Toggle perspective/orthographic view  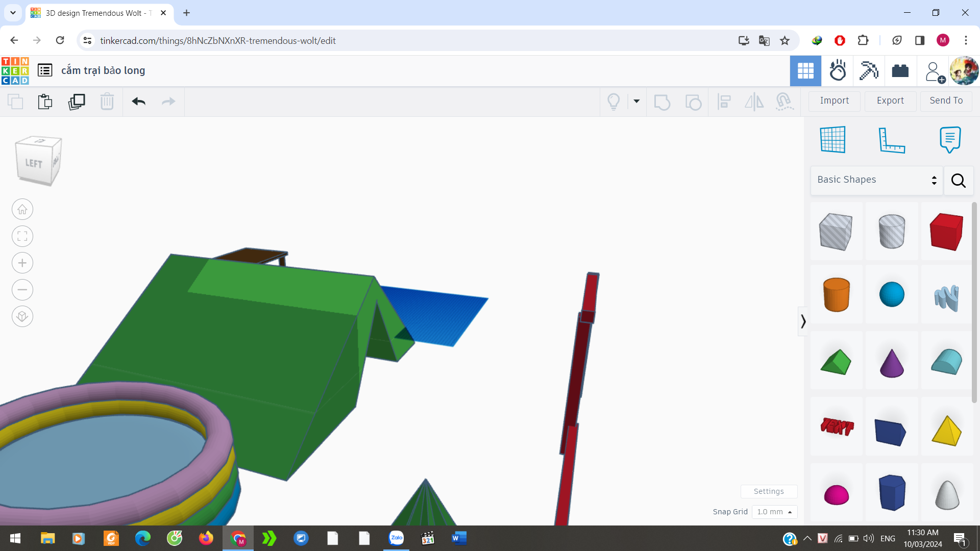tap(22, 316)
